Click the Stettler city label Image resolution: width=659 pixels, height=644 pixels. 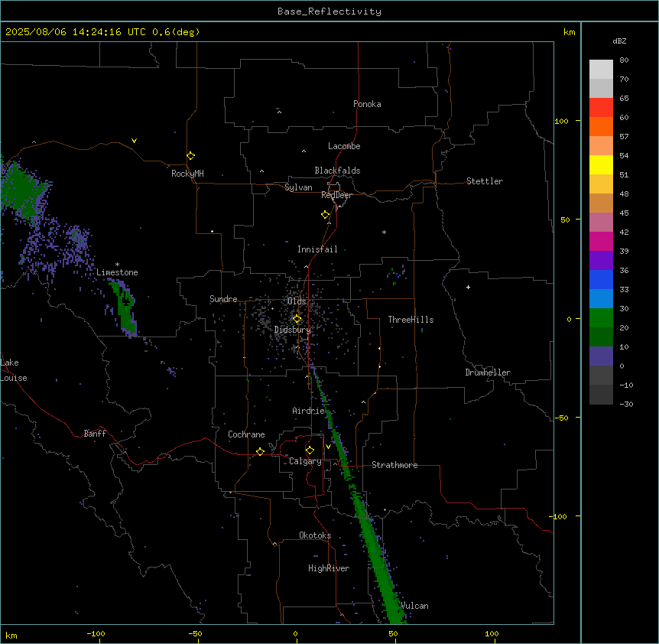(485, 181)
